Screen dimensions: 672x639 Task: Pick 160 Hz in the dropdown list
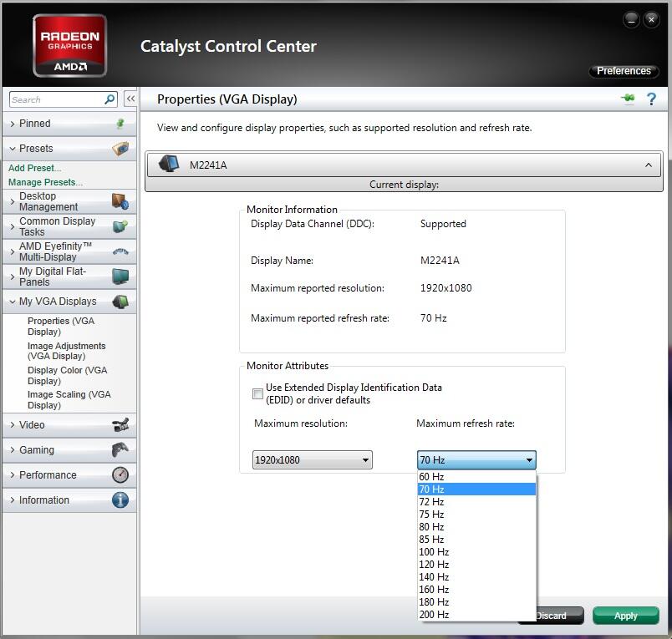tap(476, 590)
